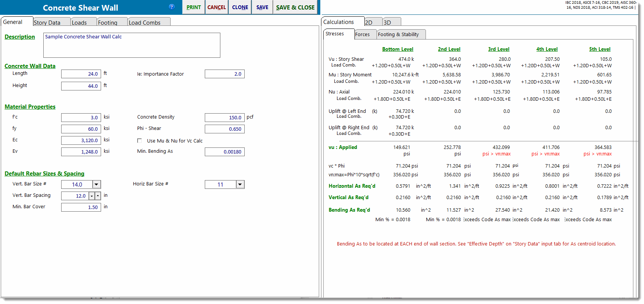Open the Loads tab
The width and height of the screenshot is (644, 304).
tap(84, 22)
